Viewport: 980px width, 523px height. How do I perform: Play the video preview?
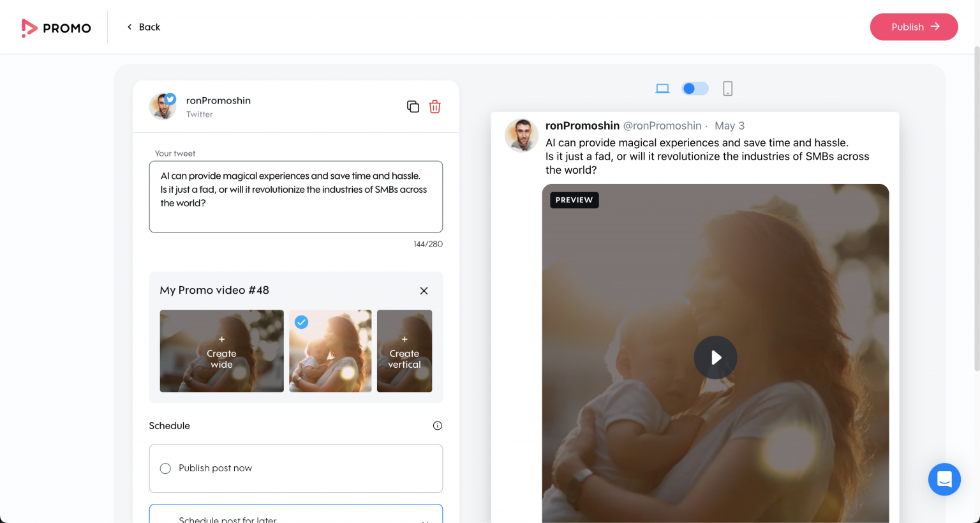click(715, 357)
